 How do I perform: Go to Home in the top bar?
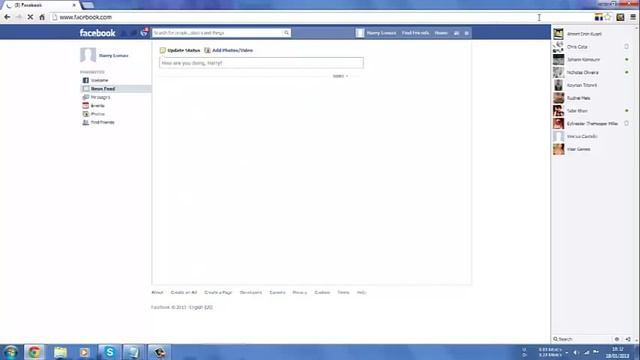coord(441,33)
